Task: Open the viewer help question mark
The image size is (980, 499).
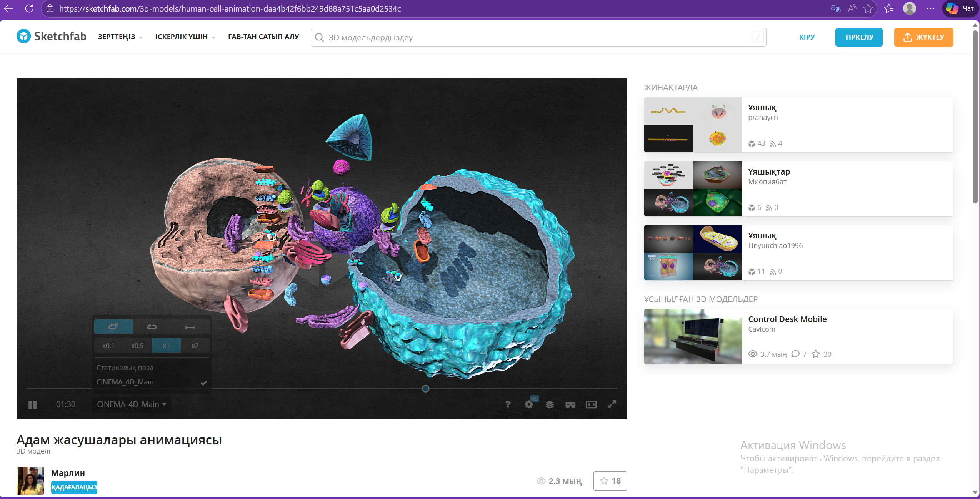Action: coord(508,404)
